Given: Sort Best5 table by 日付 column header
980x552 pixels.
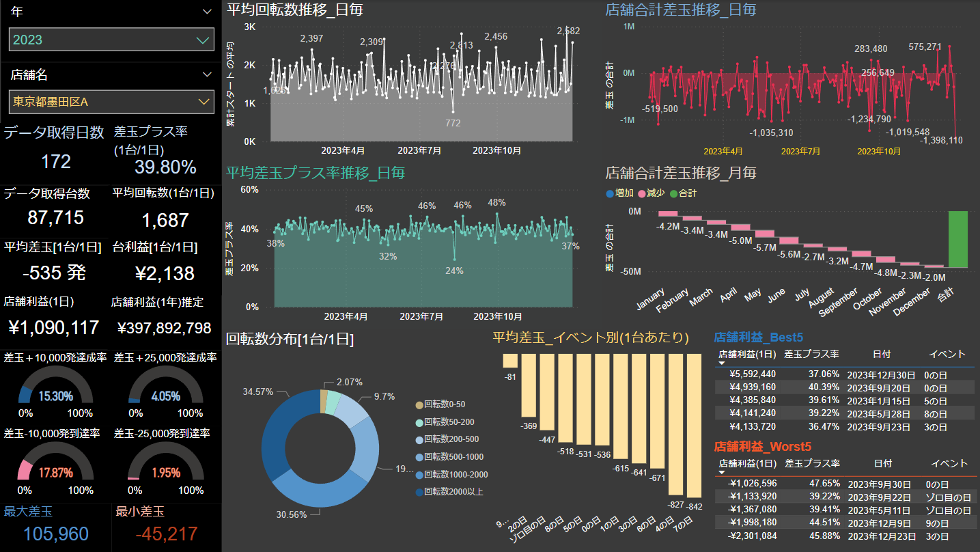Looking at the screenshot, I should pyautogui.click(x=882, y=354).
